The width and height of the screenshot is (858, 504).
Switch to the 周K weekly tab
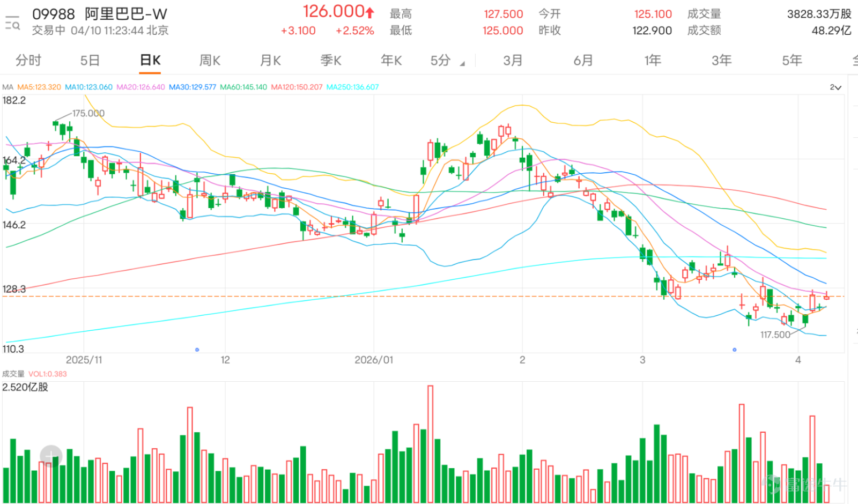210,60
